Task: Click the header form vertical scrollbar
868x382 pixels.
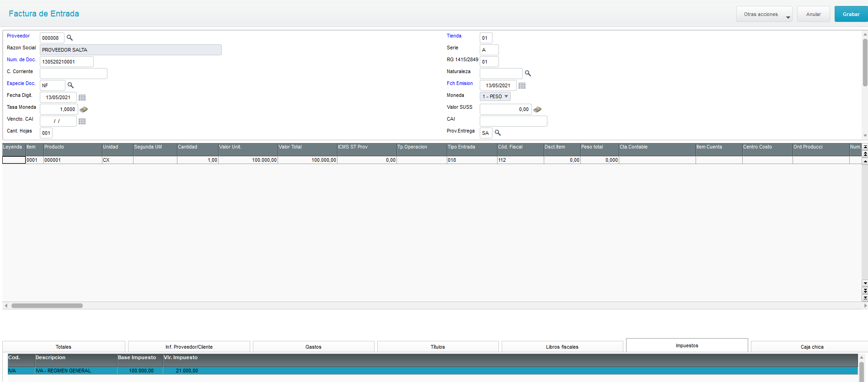Action: tap(865, 63)
